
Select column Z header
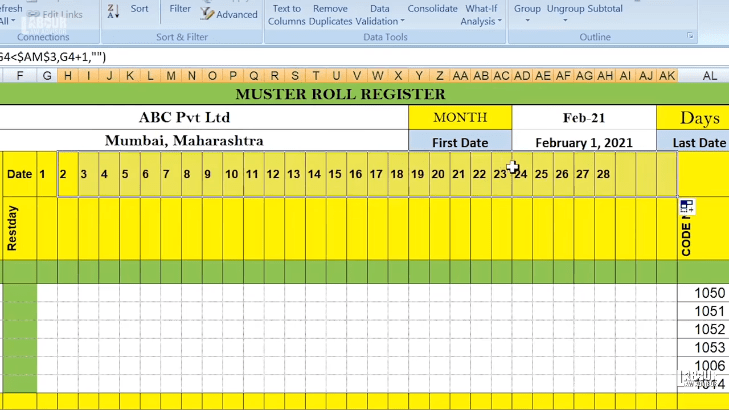tap(439, 76)
